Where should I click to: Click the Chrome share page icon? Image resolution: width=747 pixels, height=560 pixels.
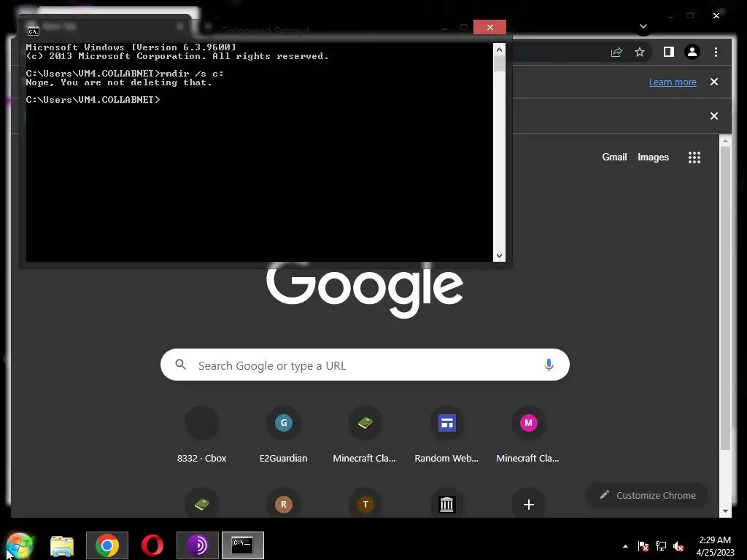coord(616,52)
